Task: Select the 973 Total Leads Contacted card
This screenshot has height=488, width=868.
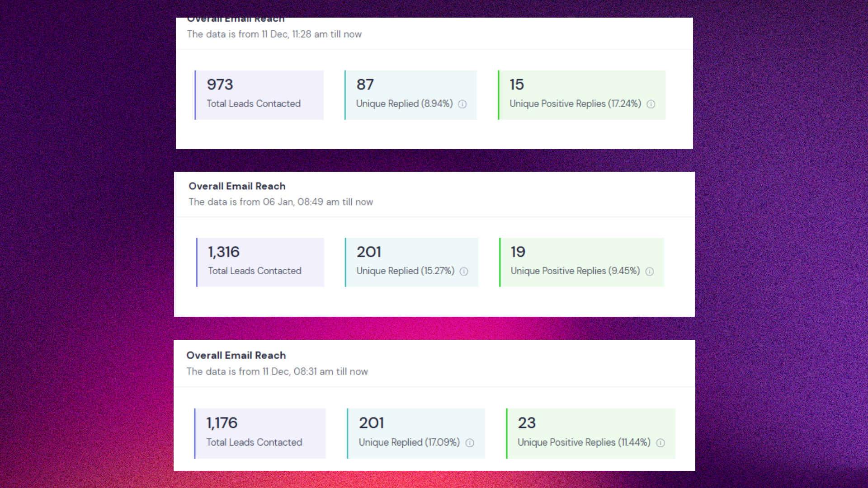Action: [259, 95]
